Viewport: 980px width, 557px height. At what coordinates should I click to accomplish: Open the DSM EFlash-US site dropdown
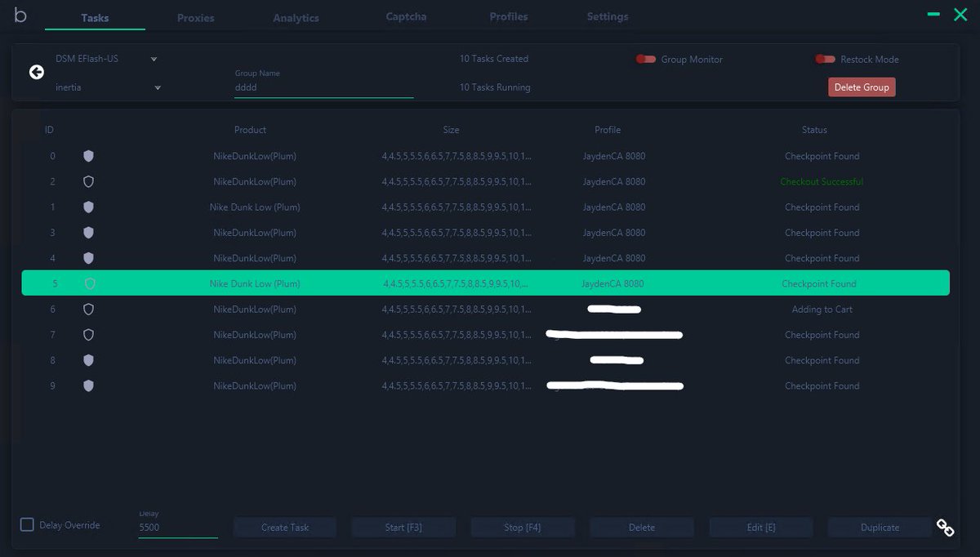pyautogui.click(x=106, y=59)
